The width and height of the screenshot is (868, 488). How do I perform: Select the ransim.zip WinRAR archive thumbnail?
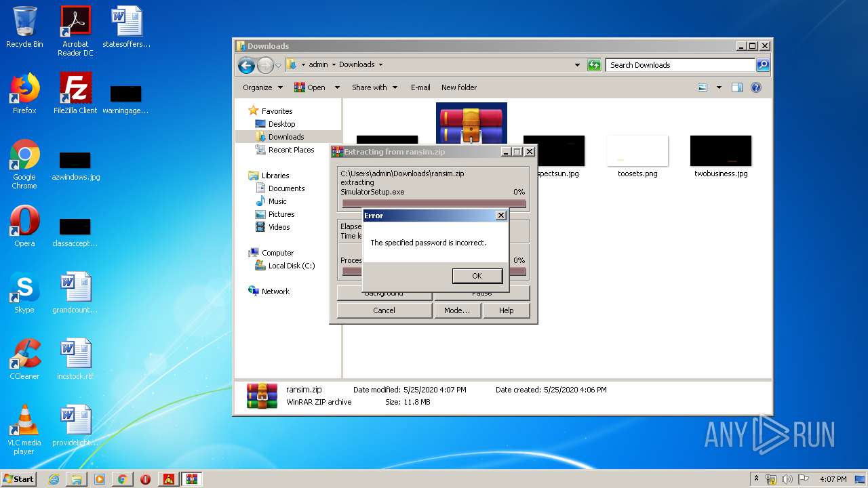click(471, 123)
